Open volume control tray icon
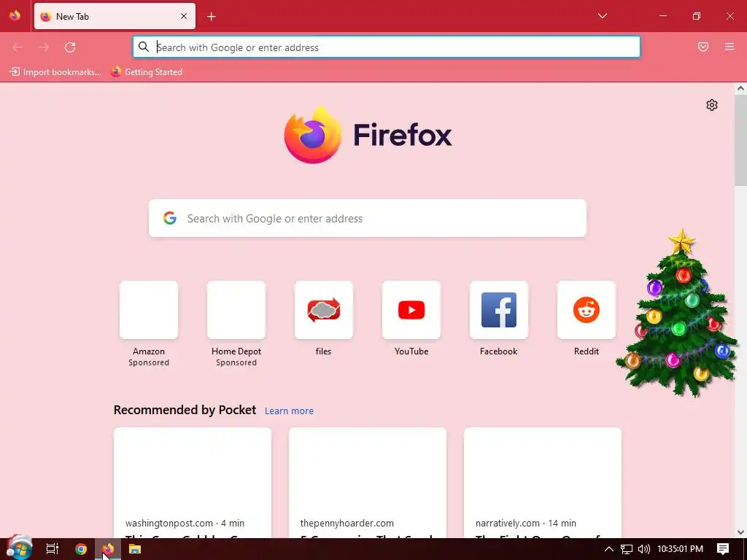This screenshot has width=747, height=560. (x=643, y=549)
